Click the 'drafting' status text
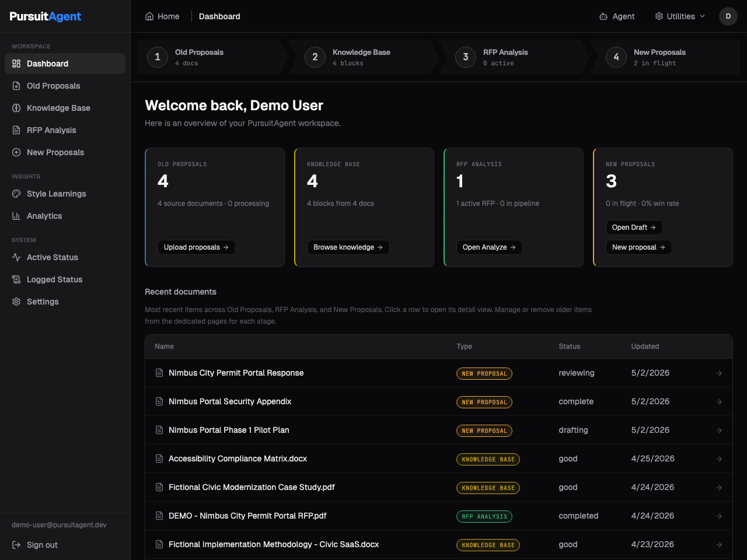747x560 pixels. (x=573, y=430)
